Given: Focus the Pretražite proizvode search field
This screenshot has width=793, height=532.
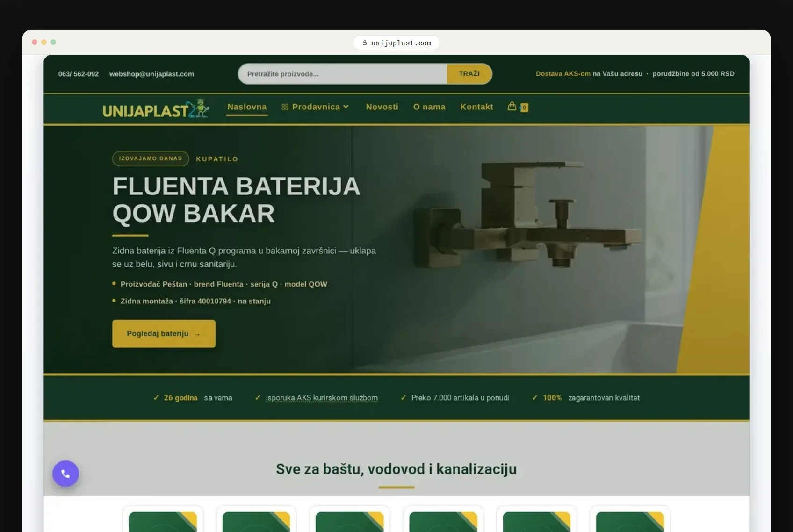Looking at the screenshot, I should pyautogui.click(x=343, y=74).
